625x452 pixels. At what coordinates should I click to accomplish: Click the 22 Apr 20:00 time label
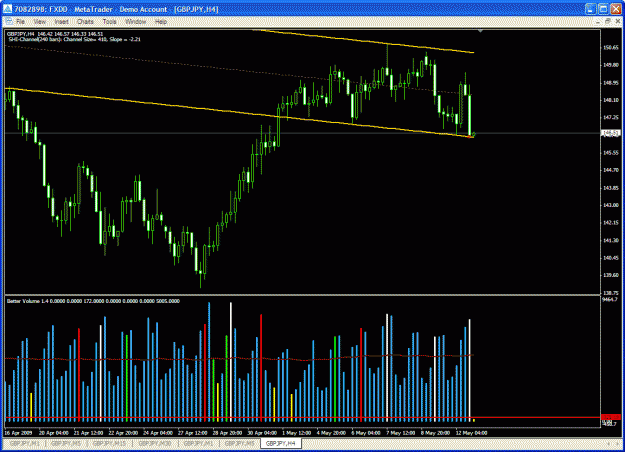tap(123, 433)
